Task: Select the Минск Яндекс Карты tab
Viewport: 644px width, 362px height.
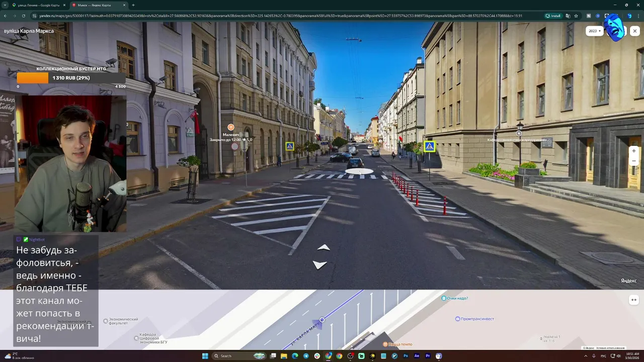Action: pyautogui.click(x=98, y=5)
